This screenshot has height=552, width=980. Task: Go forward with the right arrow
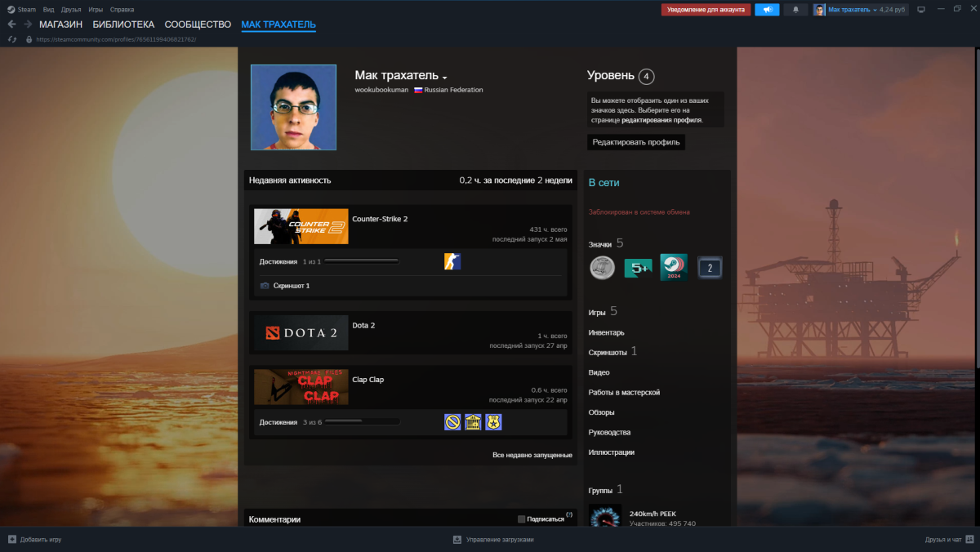pos(28,24)
